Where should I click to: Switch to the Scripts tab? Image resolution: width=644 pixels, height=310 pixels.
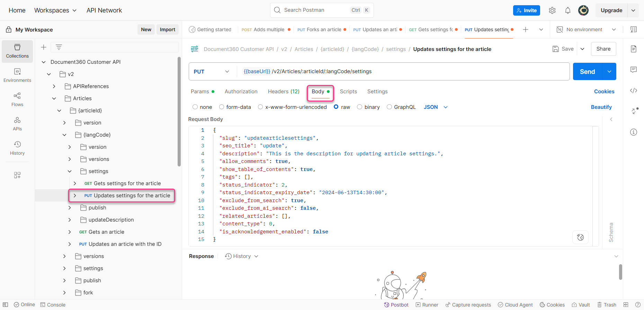pyautogui.click(x=348, y=92)
